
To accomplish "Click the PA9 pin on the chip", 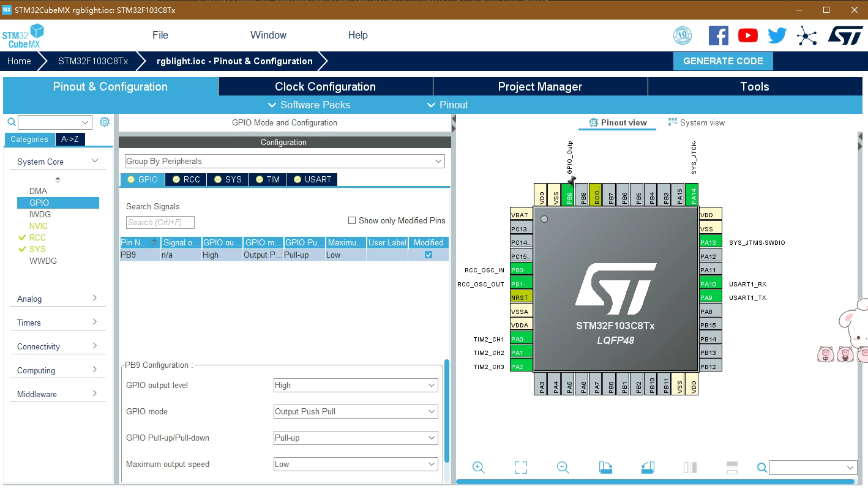I will tap(711, 297).
